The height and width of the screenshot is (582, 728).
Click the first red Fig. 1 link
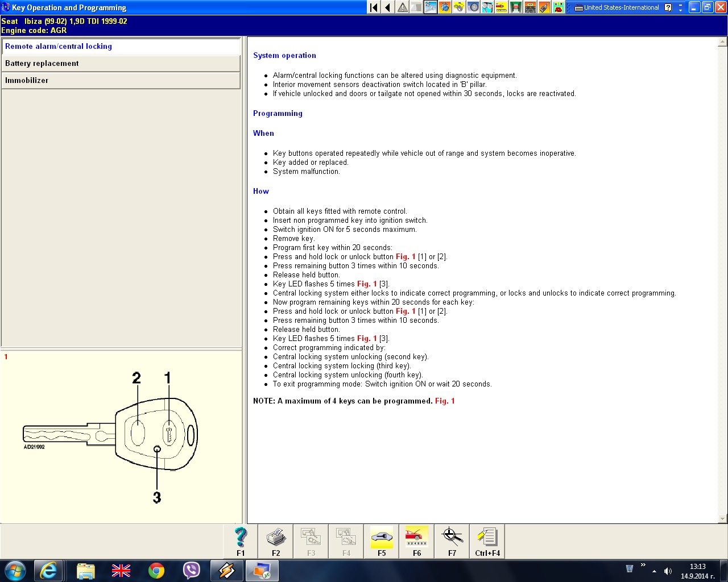[406, 257]
